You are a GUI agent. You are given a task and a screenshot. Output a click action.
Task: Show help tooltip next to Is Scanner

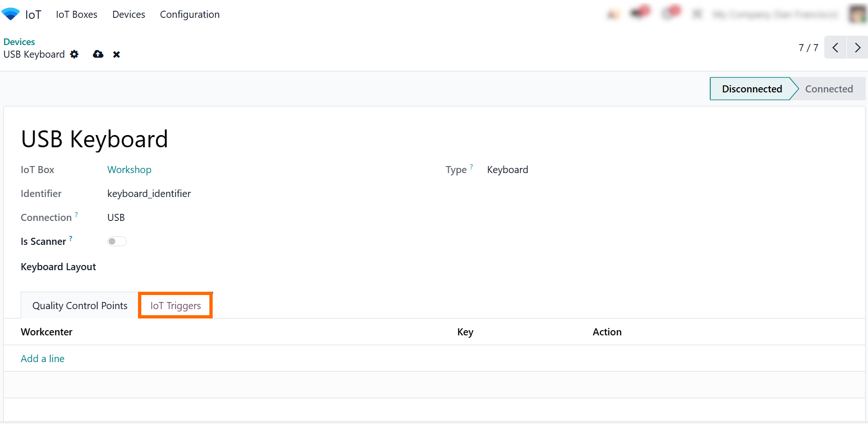71,238
